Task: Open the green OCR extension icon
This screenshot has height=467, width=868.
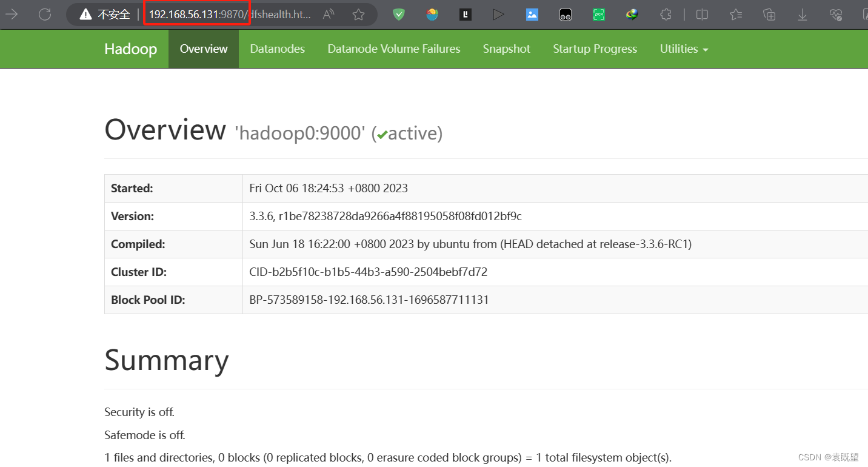Action: click(x=599, y=15)
